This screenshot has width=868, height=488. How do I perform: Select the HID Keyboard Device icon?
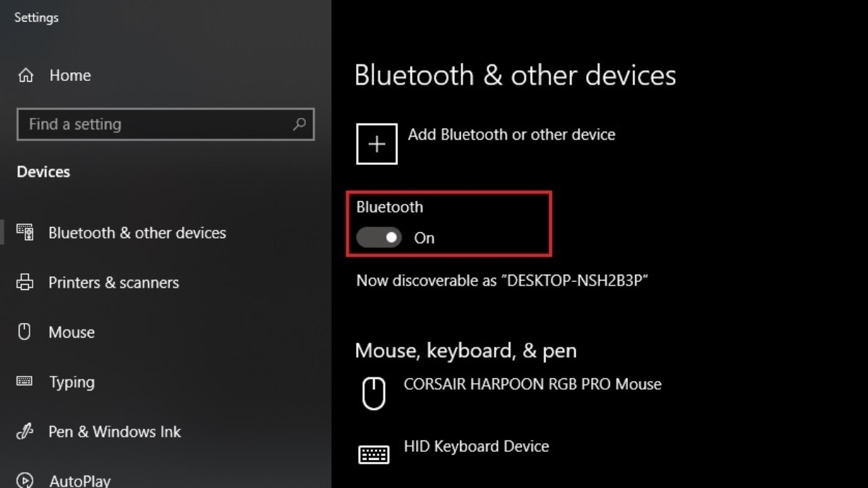tap(374, 454)
